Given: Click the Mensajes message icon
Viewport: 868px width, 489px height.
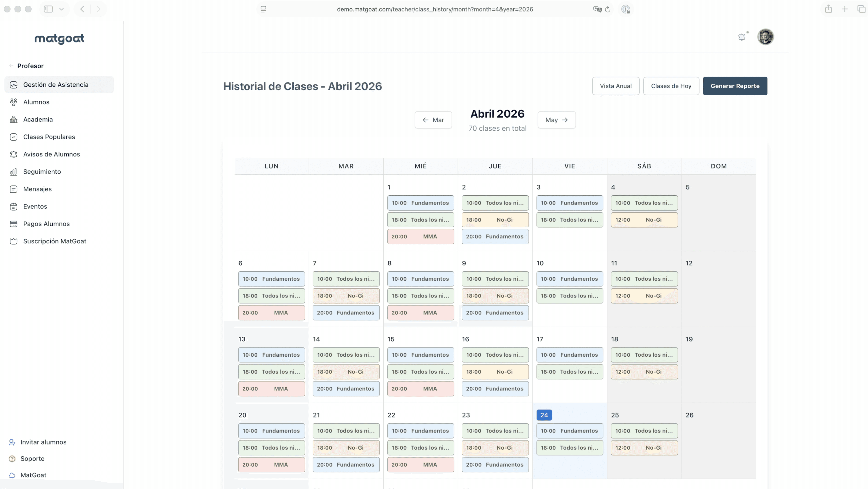Looking at the screenshot, I should (x=14, y=189).
